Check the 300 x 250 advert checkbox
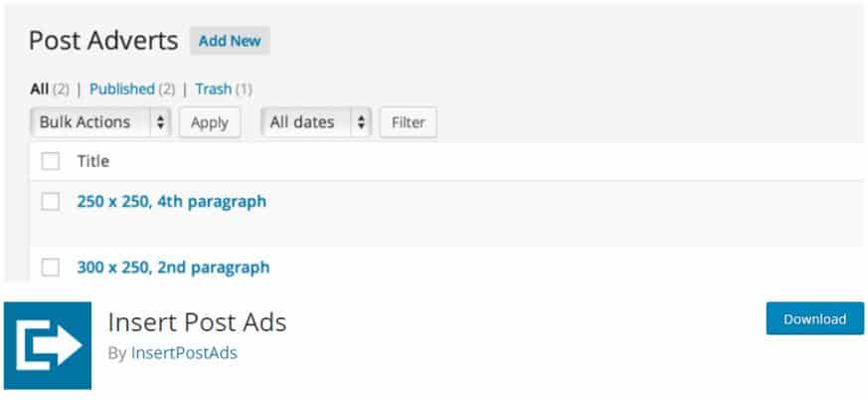This screenshot has height=400, width=868. coord(51,267)
